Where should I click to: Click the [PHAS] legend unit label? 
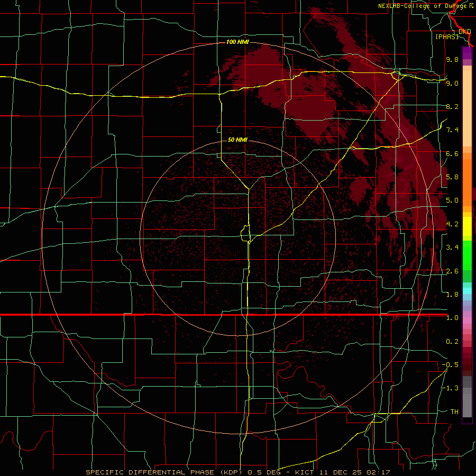coord(447,36)
